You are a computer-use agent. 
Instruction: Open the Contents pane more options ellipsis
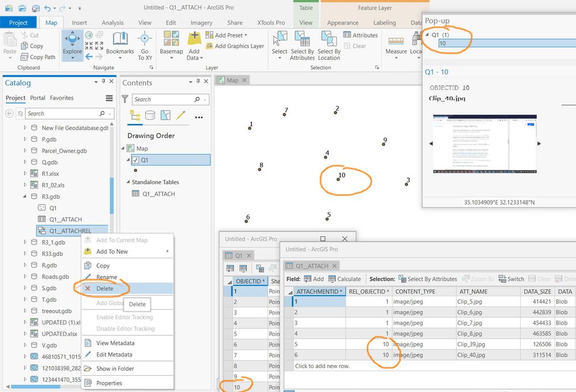199,117
